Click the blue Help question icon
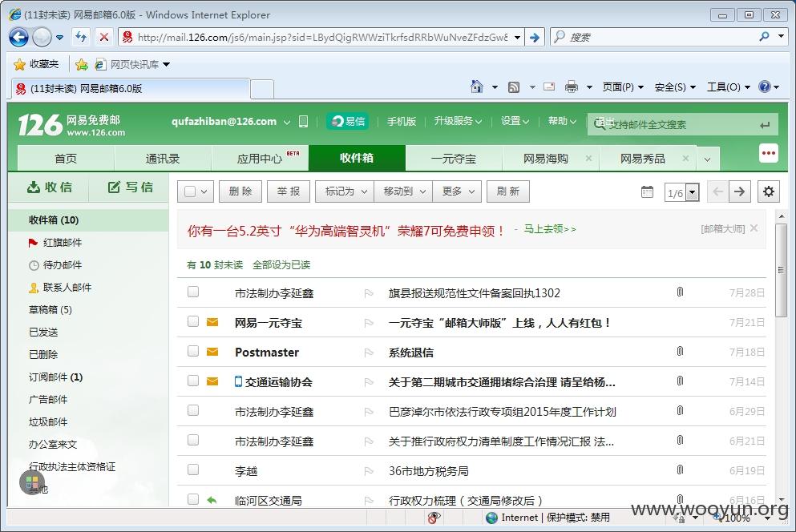Screen dimensions: 796x532 coord(765,87)
